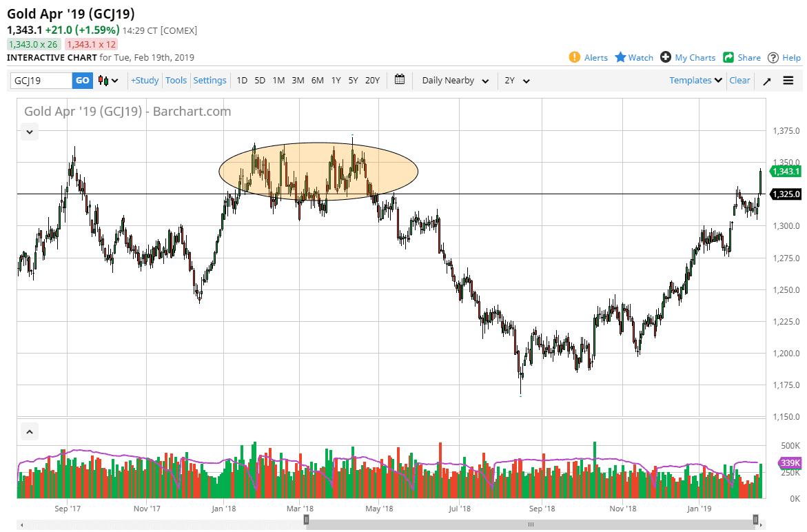Click the pop-out arrow icon

coord(767,81)
